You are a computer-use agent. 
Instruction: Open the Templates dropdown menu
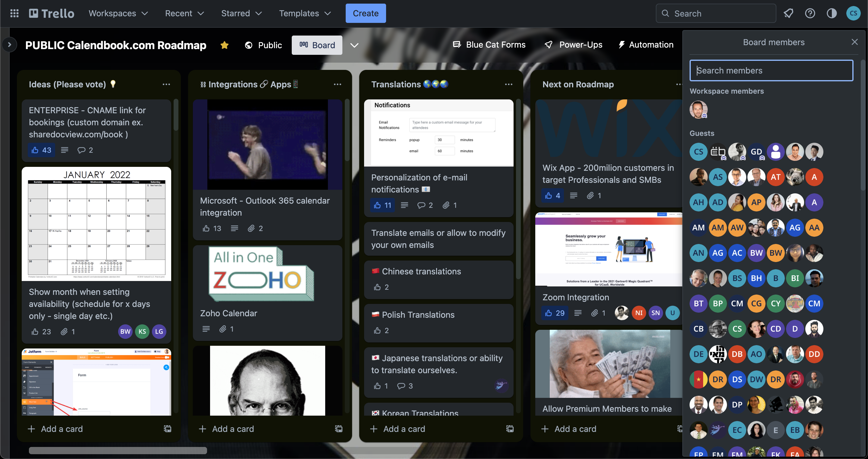(x=305, y=14)
